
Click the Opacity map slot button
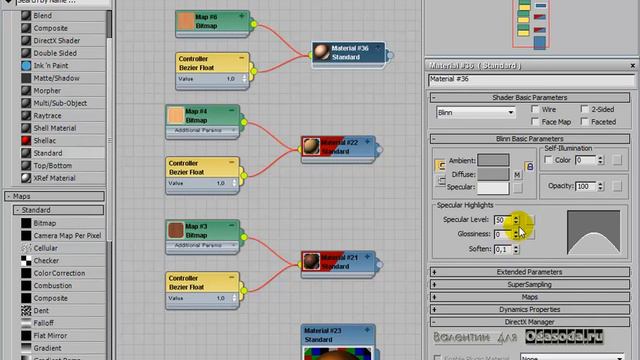point(617,186)
